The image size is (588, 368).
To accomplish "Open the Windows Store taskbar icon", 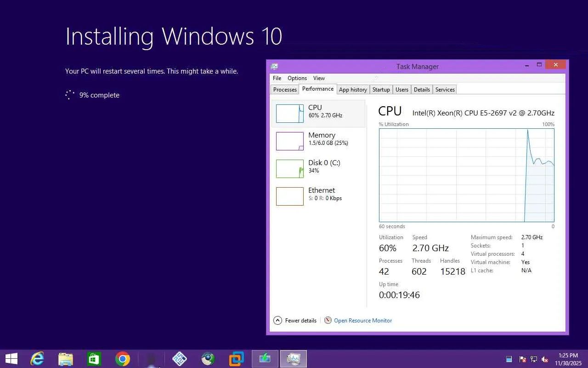I will pyautogui.click(x=94, y=359).
